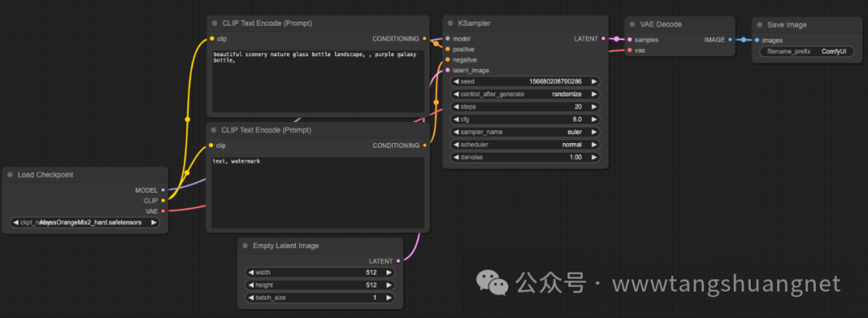Click the vae input port on VAE Decode
The width and height of the screenshot is (868, 318).
pos(629,51)
